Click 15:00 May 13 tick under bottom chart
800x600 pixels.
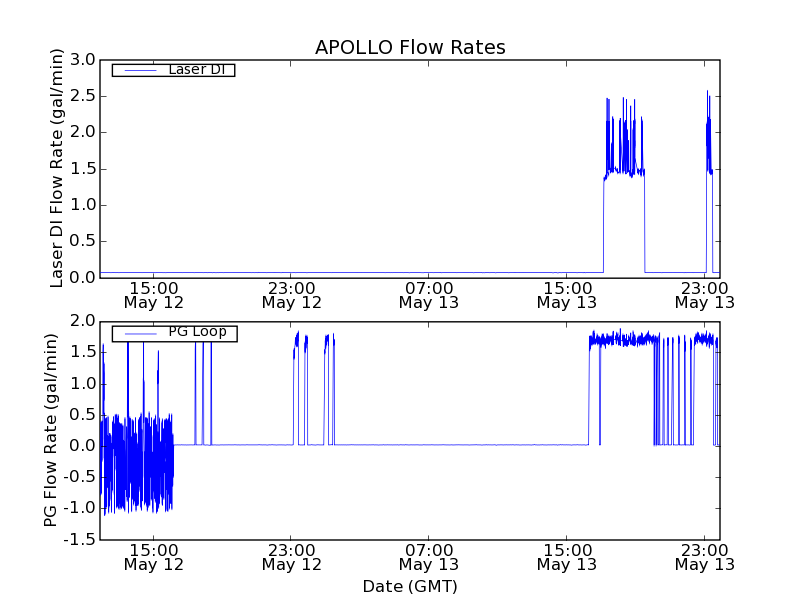566,557
